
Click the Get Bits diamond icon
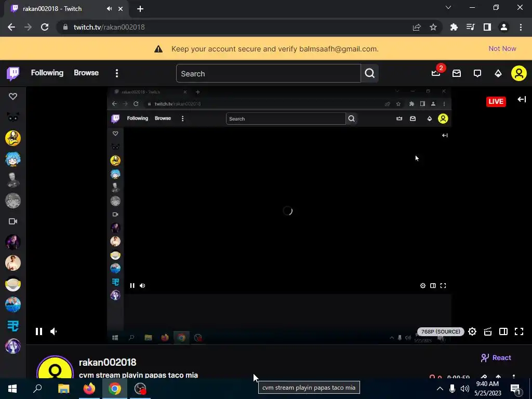[x=498, y=73]
